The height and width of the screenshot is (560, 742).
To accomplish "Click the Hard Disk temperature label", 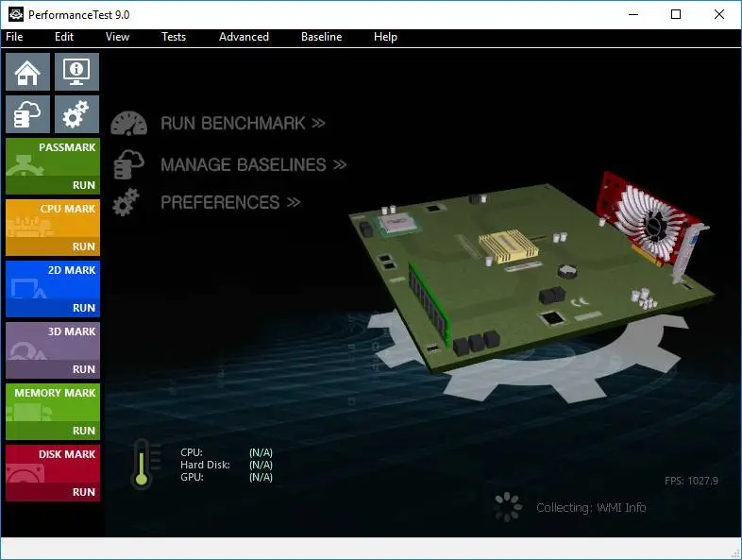I will (205, 465).
